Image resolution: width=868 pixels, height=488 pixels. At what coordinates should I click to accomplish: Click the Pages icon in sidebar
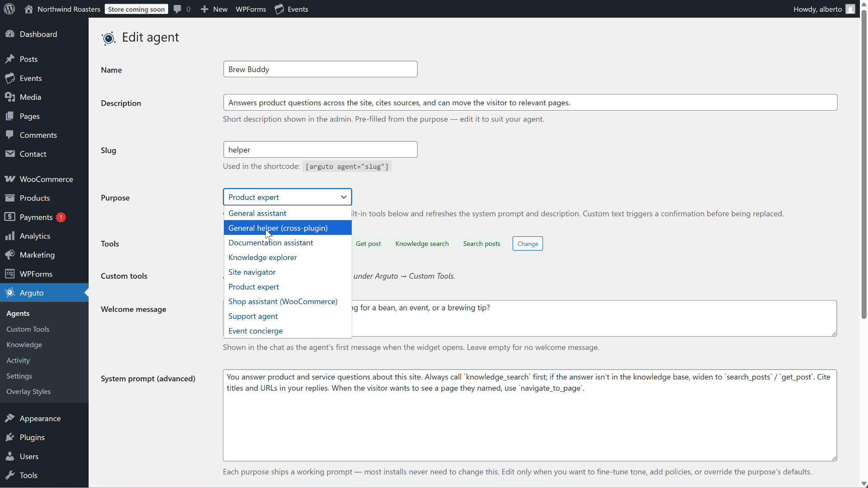[x=10, y=116]
